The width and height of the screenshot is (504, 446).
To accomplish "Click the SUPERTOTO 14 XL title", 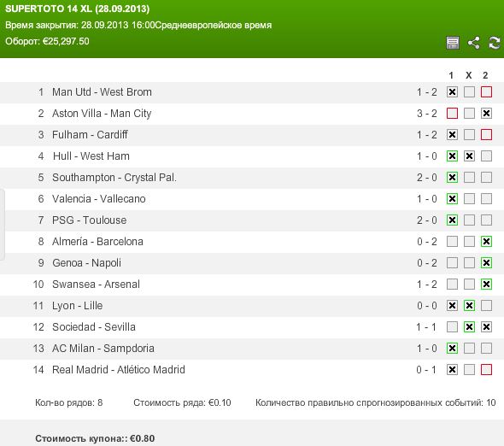I will click(x=77, y=9).
